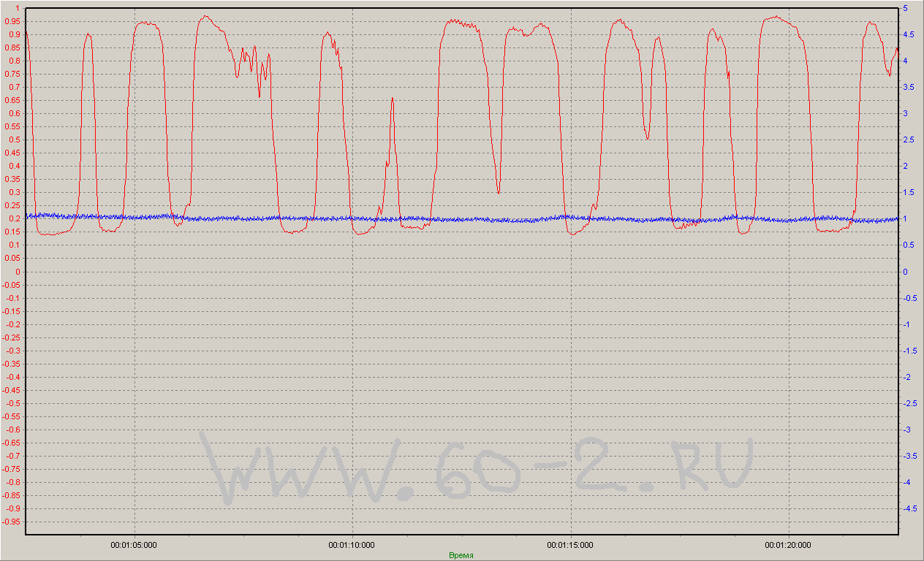The image size is (924, 561).
Task: Click the red -0.5 left axis label
Action: pyautogui.click(x=12, y=403)
